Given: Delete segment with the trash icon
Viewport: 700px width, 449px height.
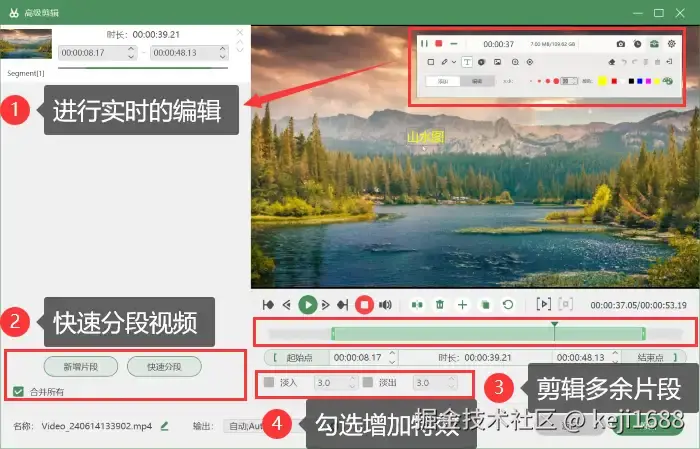Looking at the screenshot, I should tap(440, 305).
